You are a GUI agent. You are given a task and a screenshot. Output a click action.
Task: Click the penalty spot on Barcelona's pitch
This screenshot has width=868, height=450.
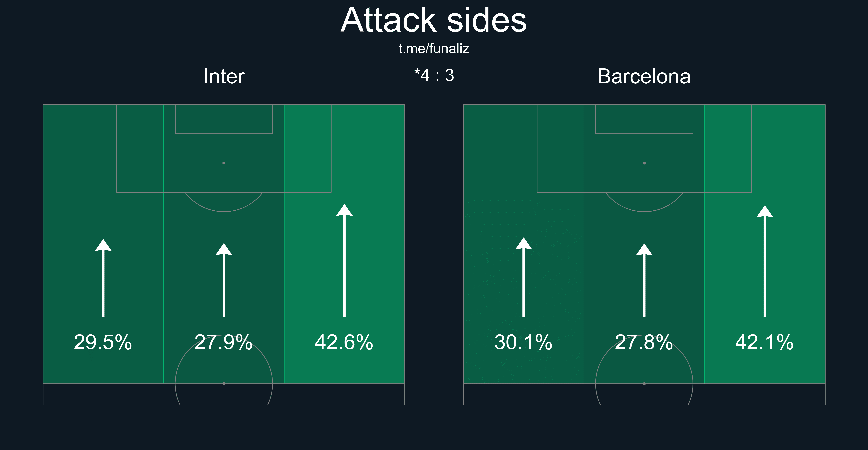(x=644, y=163)
